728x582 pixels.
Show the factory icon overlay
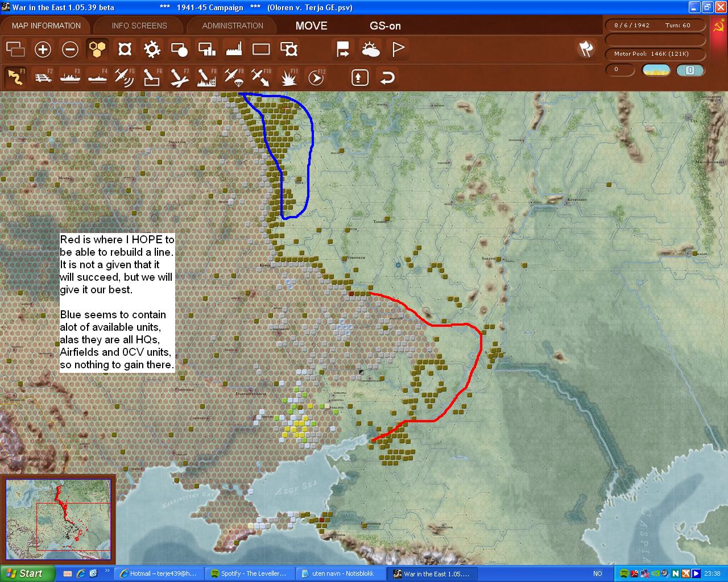(x=234, y=49)
